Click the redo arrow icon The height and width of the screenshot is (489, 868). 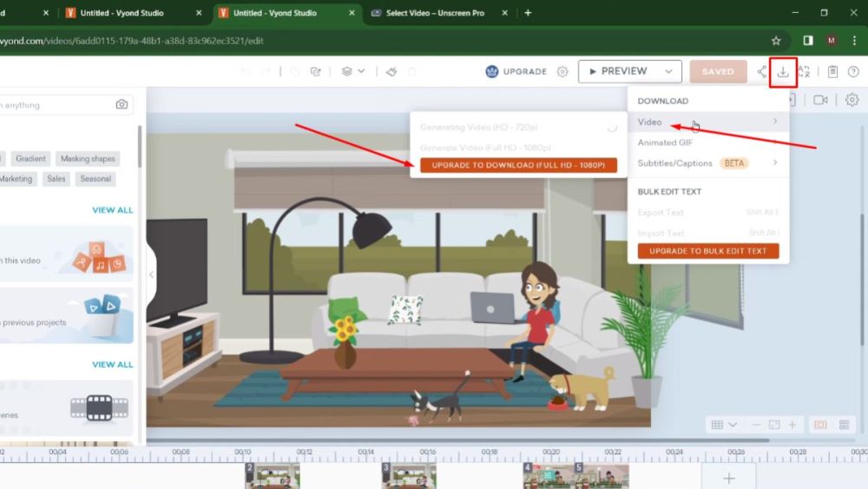click(x=266, y=71)
